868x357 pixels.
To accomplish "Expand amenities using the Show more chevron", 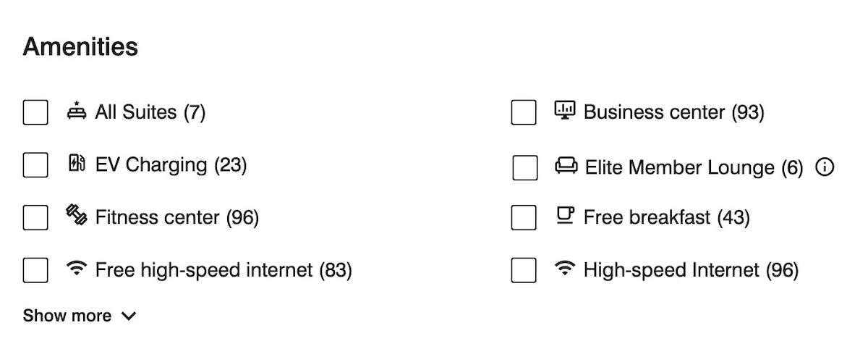I will (x=128, y=316).
